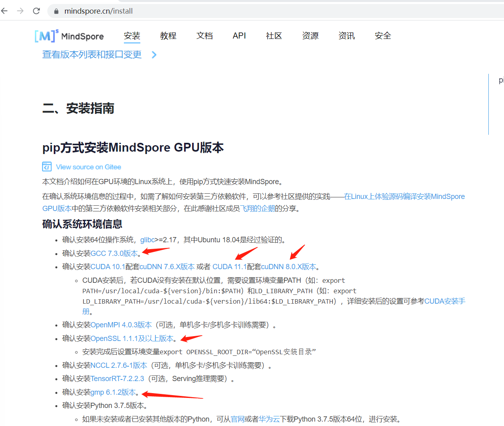The image size is (504, 426).
Task: Open the View source on Gitee link
Action: point(88,167)
